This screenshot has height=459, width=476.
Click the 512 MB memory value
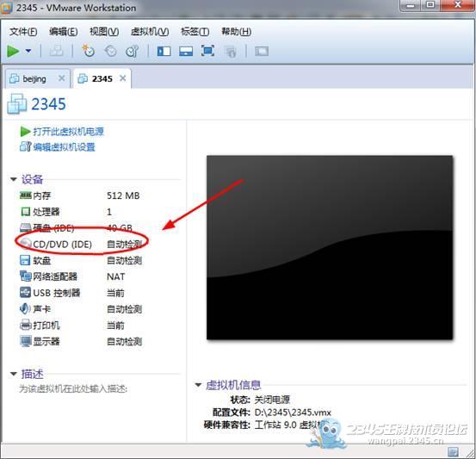tap(123, 195)
